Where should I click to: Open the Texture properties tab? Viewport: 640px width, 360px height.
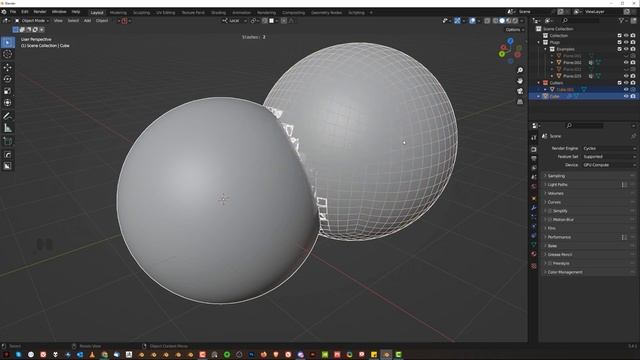tap(534, 266)
